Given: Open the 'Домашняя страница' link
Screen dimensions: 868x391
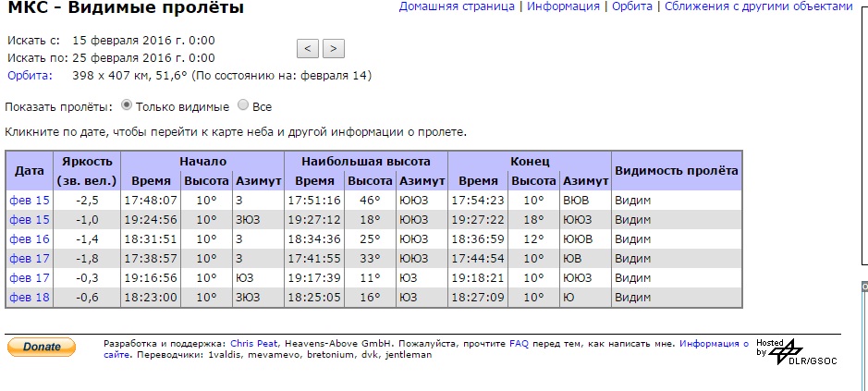Looking at the screenshot, I should coord(457,6).
